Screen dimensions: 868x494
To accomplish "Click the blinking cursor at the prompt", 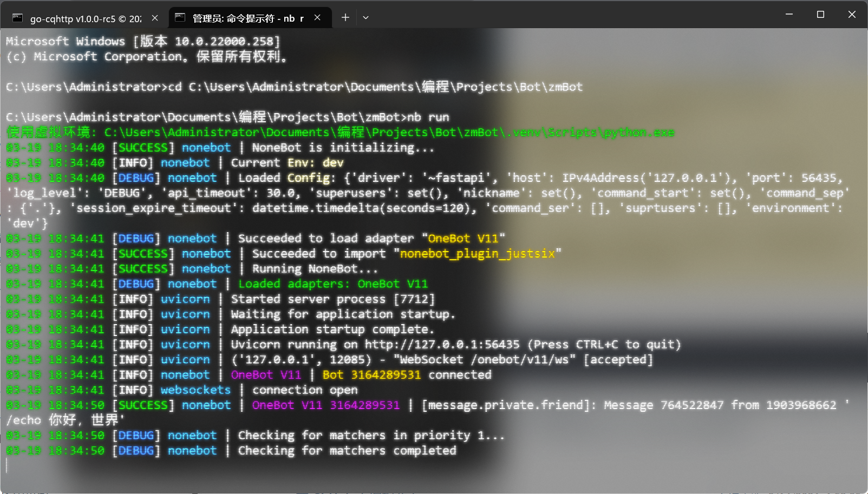I will (x=6, y=465).
